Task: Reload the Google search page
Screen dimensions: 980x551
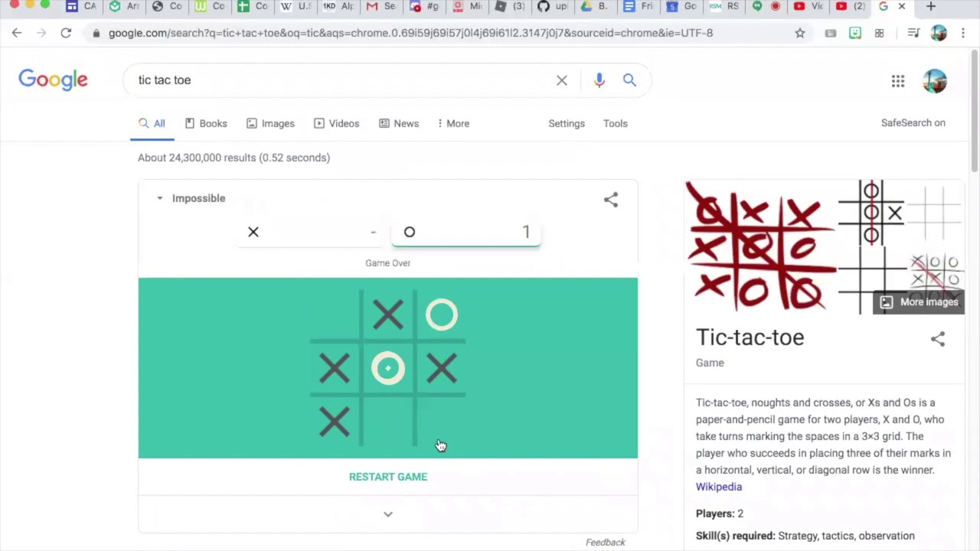Action: tap(66, 33)
